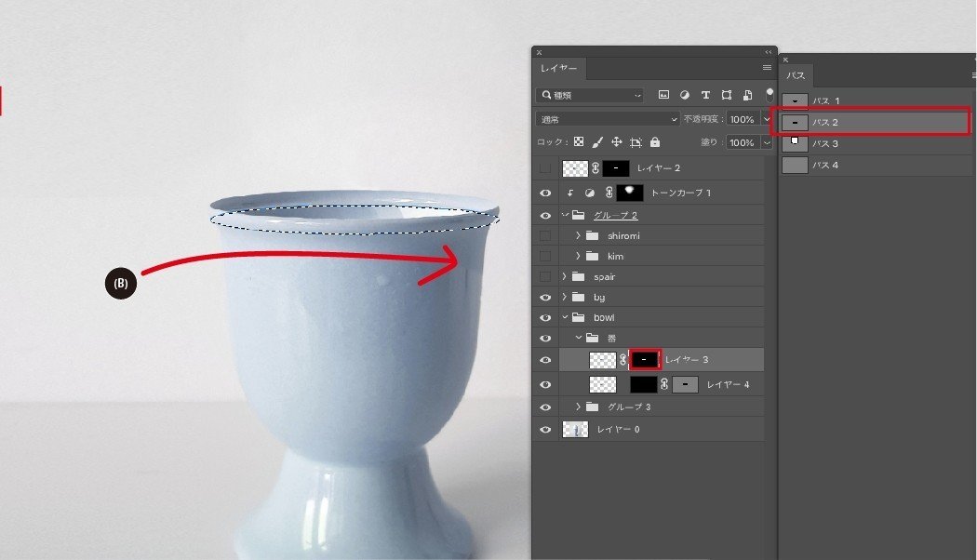Click the folder icon of by group
Screen dimensions: 977x560
click(578, 297)
